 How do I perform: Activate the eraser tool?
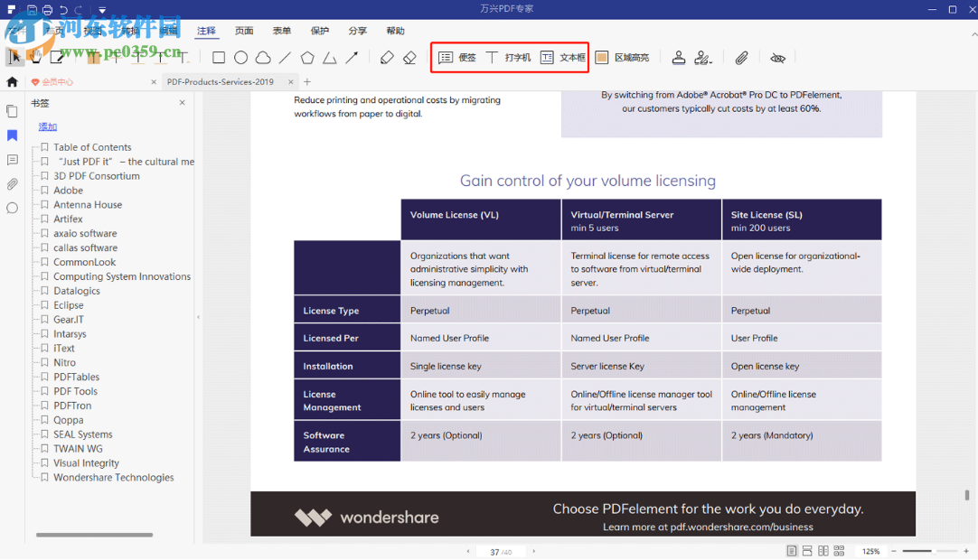409,58
